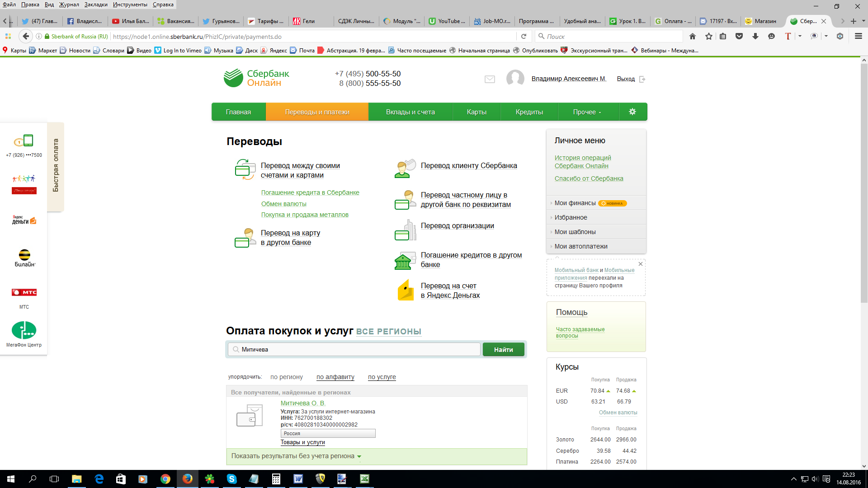
Task: Open the Россия region dropdown for Митичева
Action: pos(328,433)
